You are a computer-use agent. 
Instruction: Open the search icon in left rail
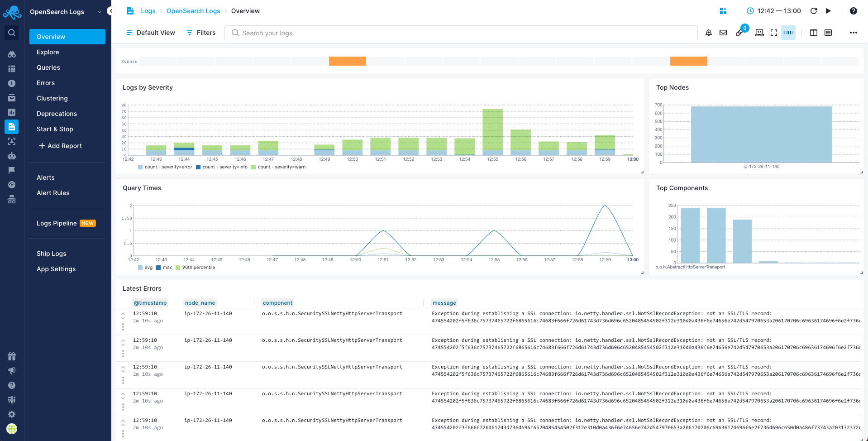tap(12, 33)
